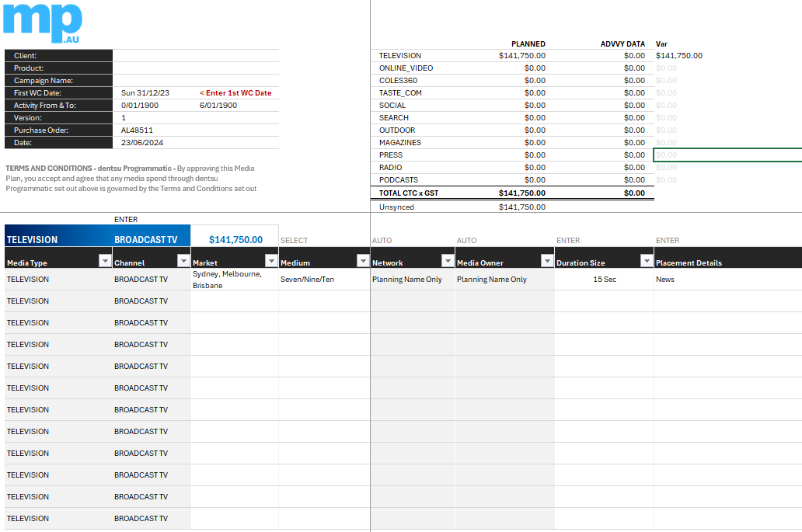Select the Client name input cell
This screenshot has width=802, height=532.
(x=195, y=56)
